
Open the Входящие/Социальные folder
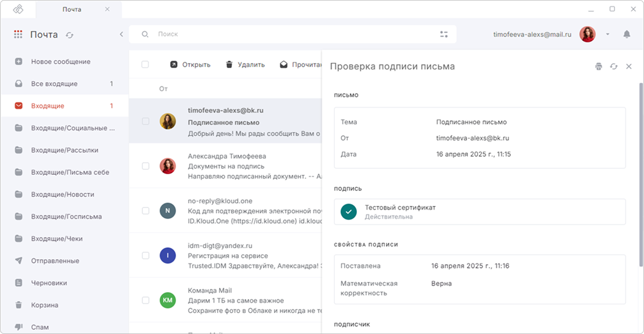click(x=64, y=128)
